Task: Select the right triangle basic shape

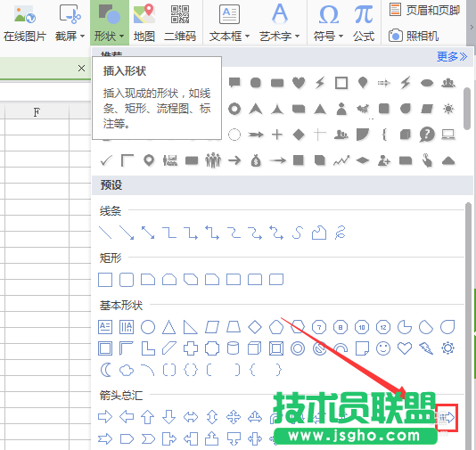Action: click(x=191, y=327)
